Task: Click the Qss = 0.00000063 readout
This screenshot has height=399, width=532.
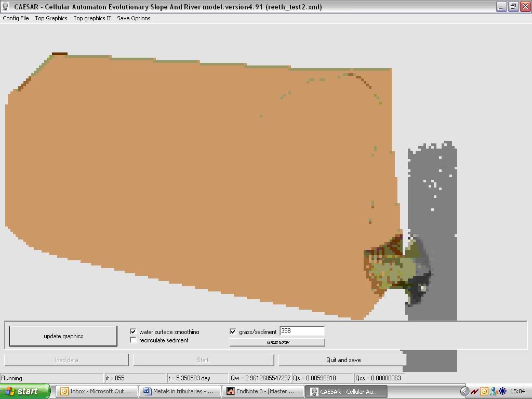Action: 378,378
